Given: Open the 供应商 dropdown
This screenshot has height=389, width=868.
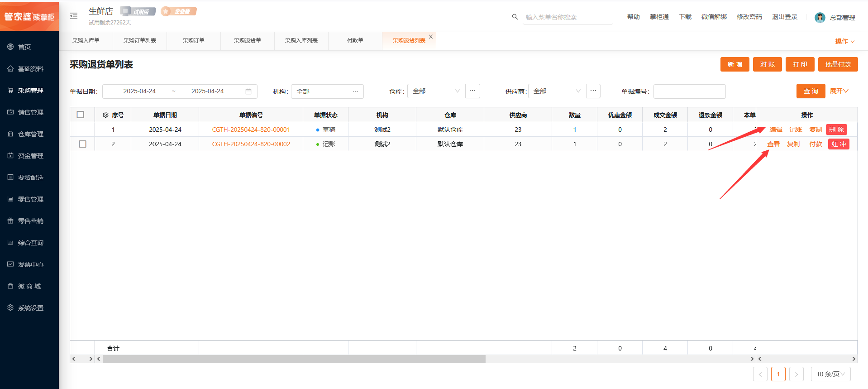Looking at the screenshot, I should 557,91.
